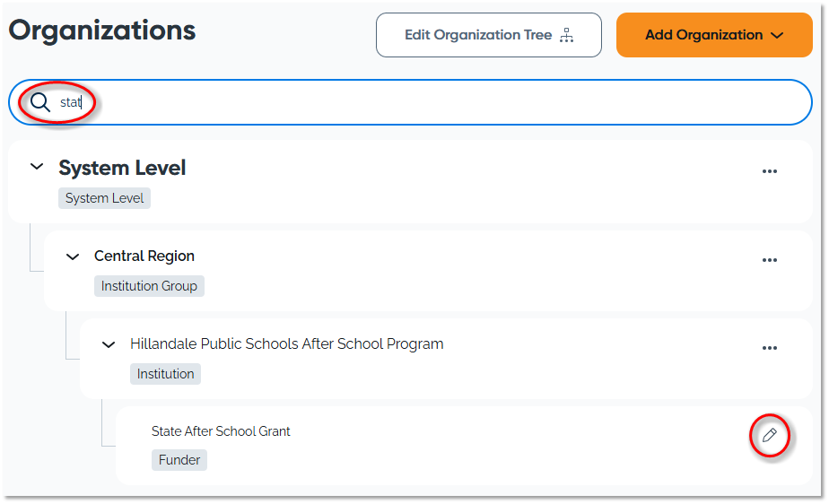
Task: Collapse the System Level node
Action: pyautogui.click(x=37, y=167)
